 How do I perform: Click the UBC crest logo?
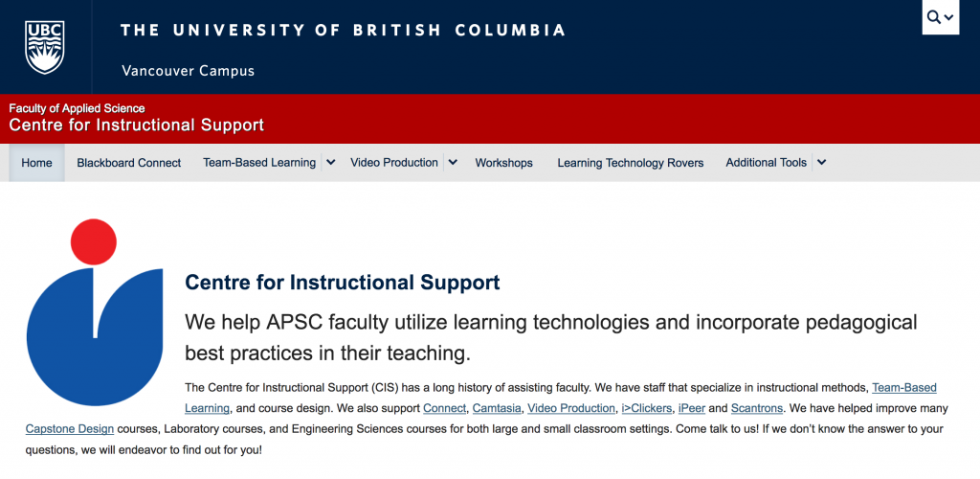tap(45, 47)
